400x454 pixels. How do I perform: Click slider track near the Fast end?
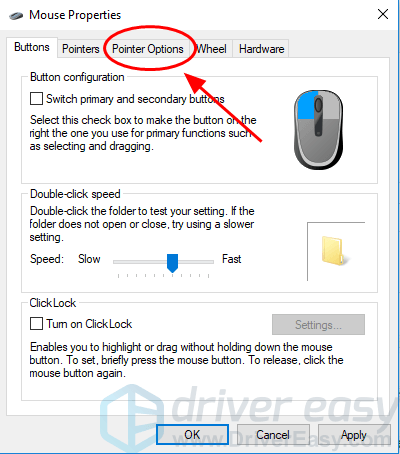203,262
